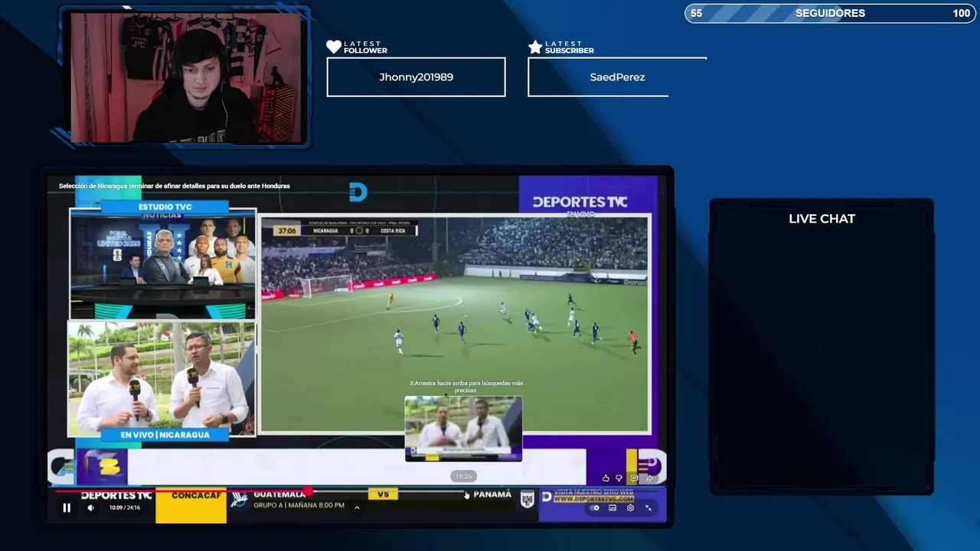Image resolution: width=980 pixels, height=551 pixels.
Task: Like the video with thumbs up
Action: pos(606,478)
